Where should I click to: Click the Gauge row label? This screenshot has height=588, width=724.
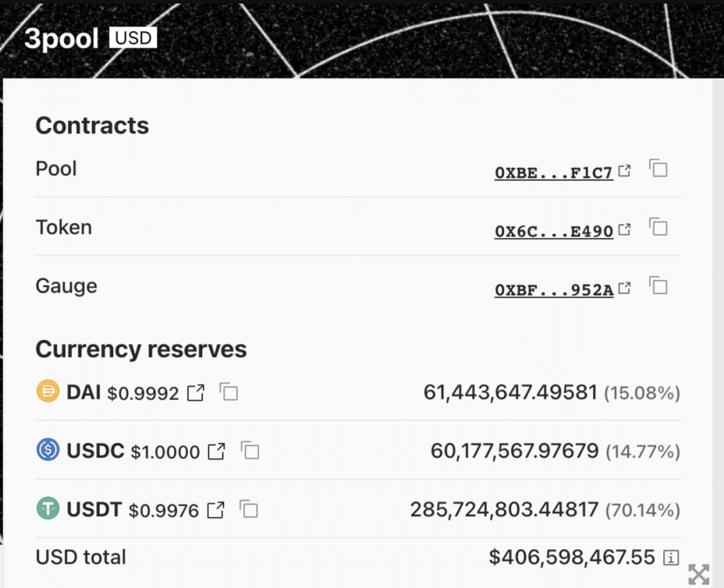(66, 286)
